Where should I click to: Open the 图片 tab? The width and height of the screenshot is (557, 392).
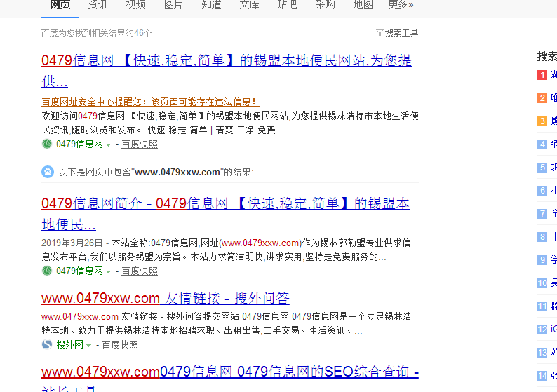pyautogui.click(x=173, y=5)
